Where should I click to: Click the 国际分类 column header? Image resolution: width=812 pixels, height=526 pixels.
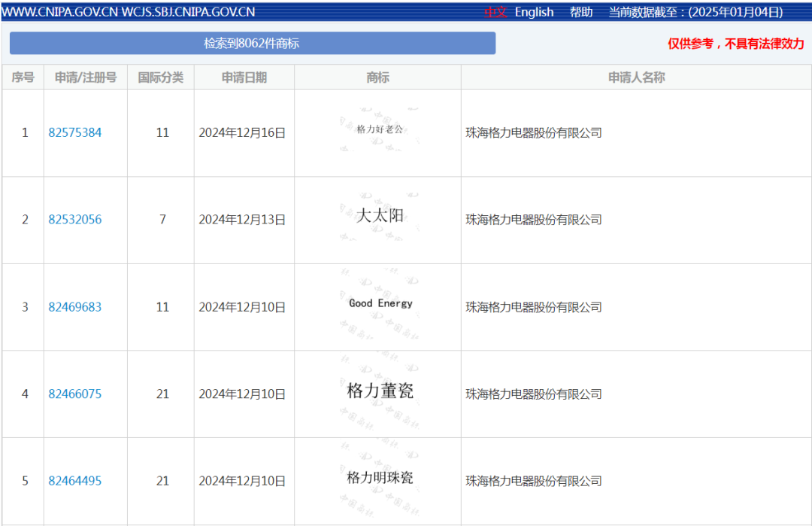tap(161, 78)
